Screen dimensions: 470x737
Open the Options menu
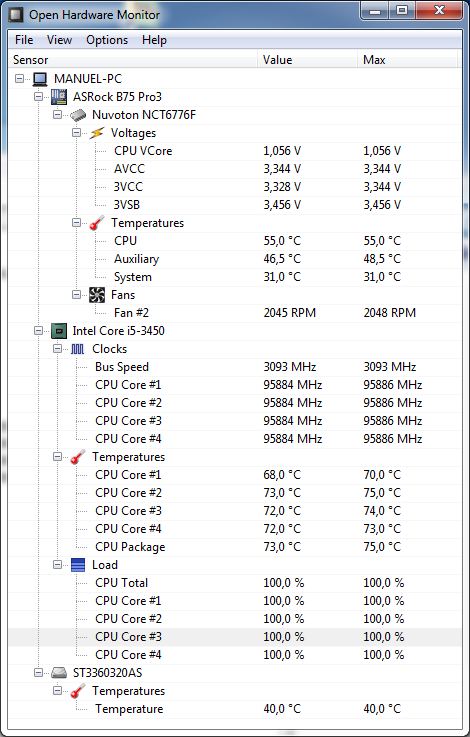(107, 40)
